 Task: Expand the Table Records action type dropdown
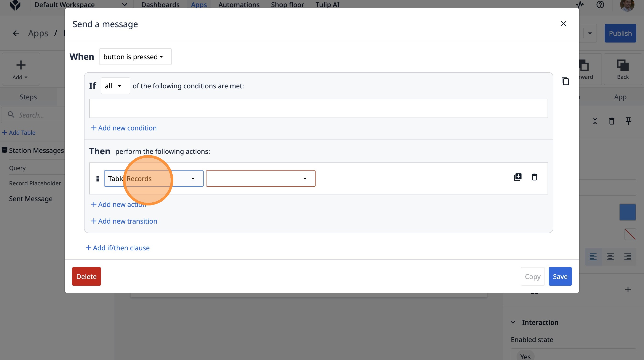153,179
